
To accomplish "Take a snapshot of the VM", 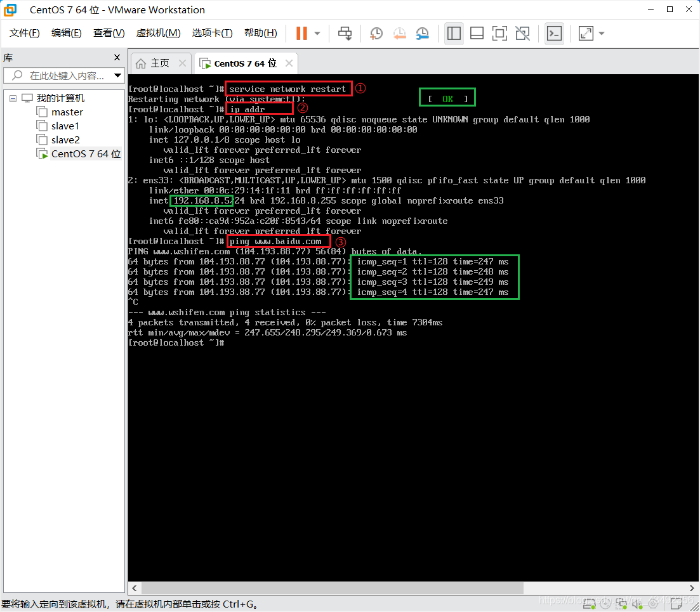I will [376, 34].
